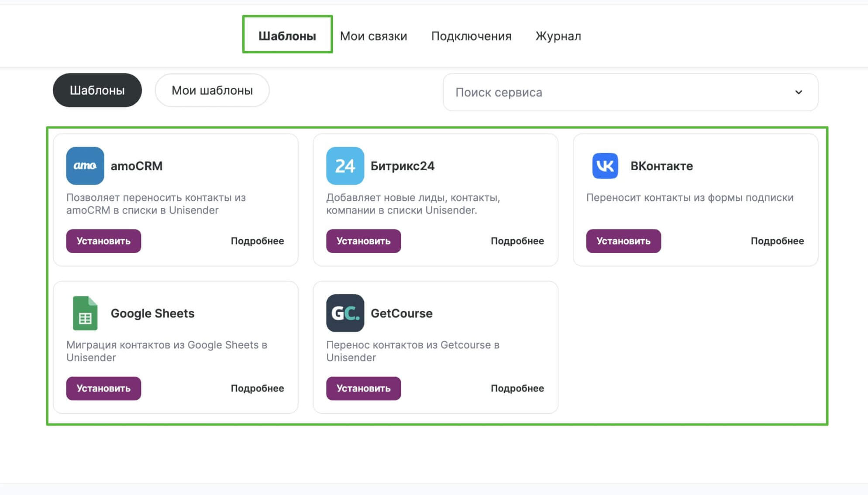This screenshot has width=868, height=495.
Task: Switch to Мои шаблоны pill
Action: (212, 90)
